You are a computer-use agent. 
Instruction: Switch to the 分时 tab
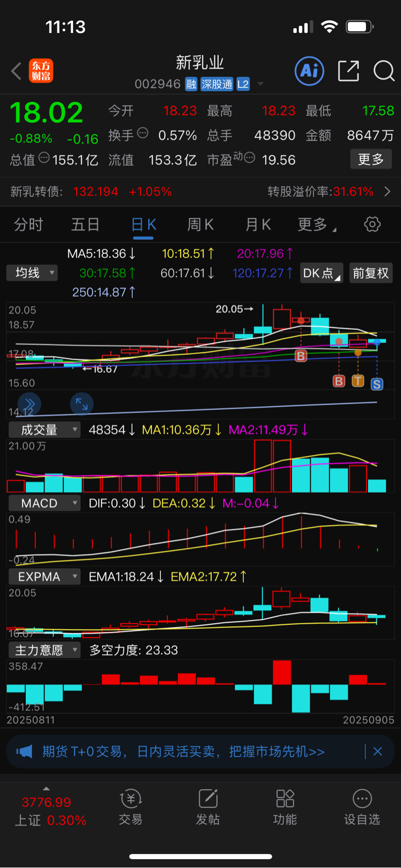(28, 225)
